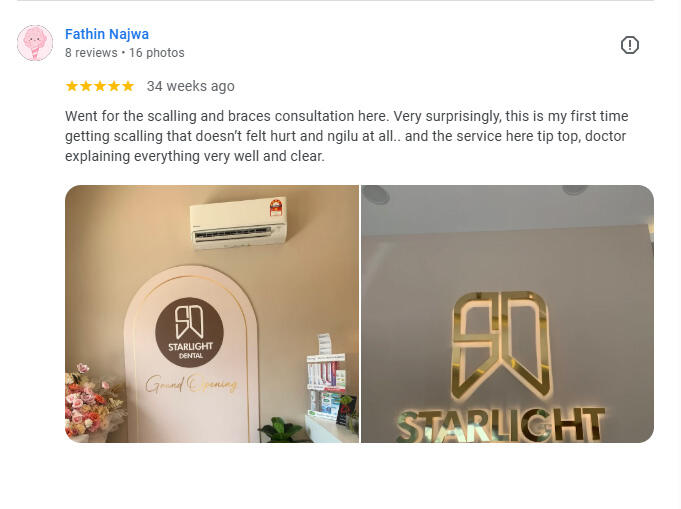This screenshot has width=681, height=509.
Task: Click the '8 reviews' reviewer stat
Action: [x=91, y=53]
